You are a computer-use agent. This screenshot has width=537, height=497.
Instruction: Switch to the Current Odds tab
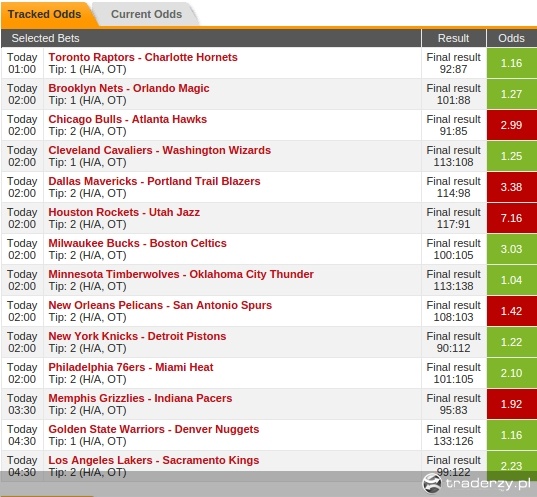tap(146, 14)
